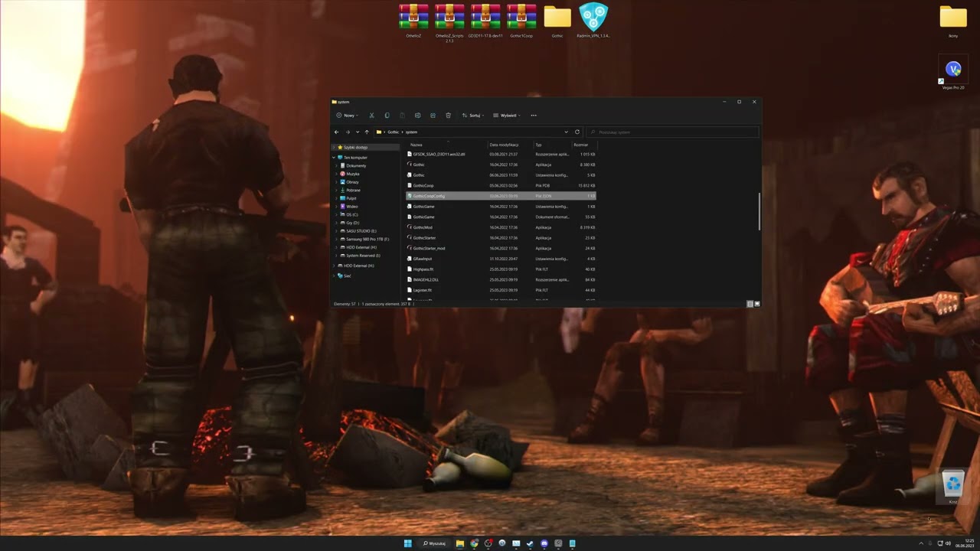
Task: Open the Ikony folder on the desktop
Action: coord(953,21)
